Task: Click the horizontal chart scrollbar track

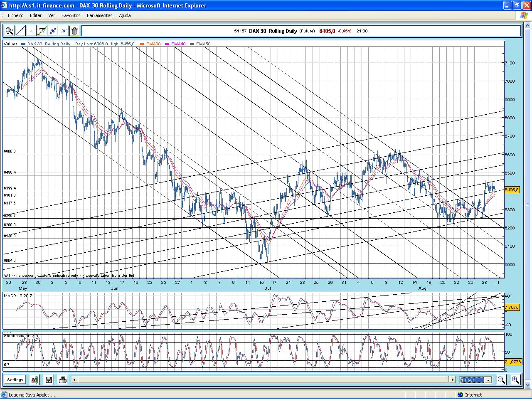Action: click(x=263, y=379)
